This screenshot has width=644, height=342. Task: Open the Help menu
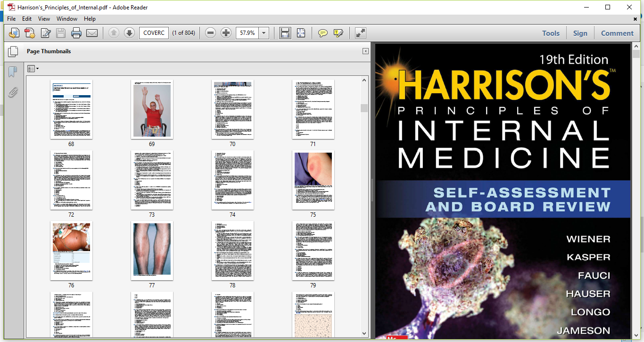90,19
